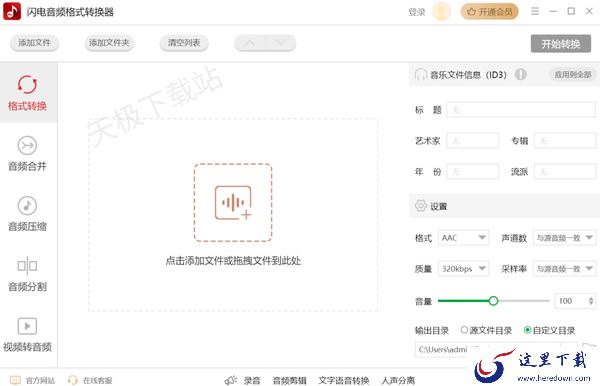This screenshot has width=600, height=386.
Task: Click the ID3 info exclamation icon
Action: (520, 74)
